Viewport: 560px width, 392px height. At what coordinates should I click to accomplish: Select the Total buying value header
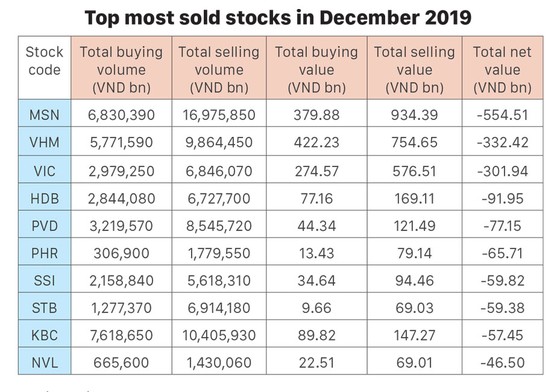click(317, 68)
